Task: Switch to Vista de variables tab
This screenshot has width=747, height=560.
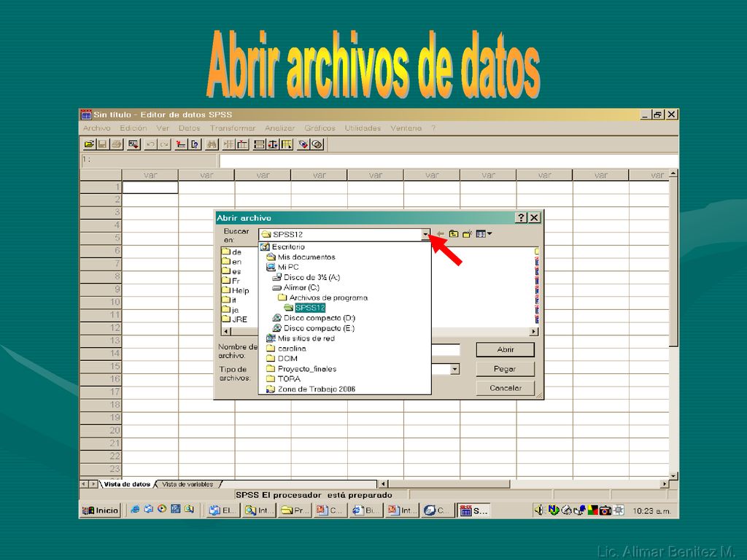Action: click(187, 484)
